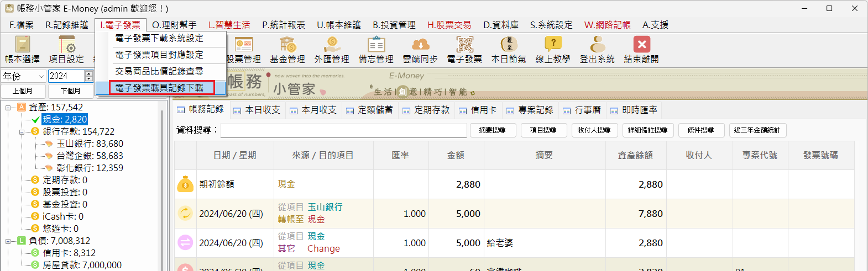Switch to the 行事曆 tab
The height and width of the screenshot is (271, 868).
tap(582, 110)
